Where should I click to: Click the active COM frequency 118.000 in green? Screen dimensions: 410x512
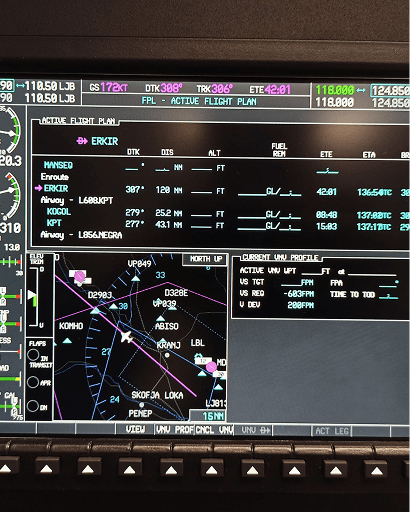334,90
